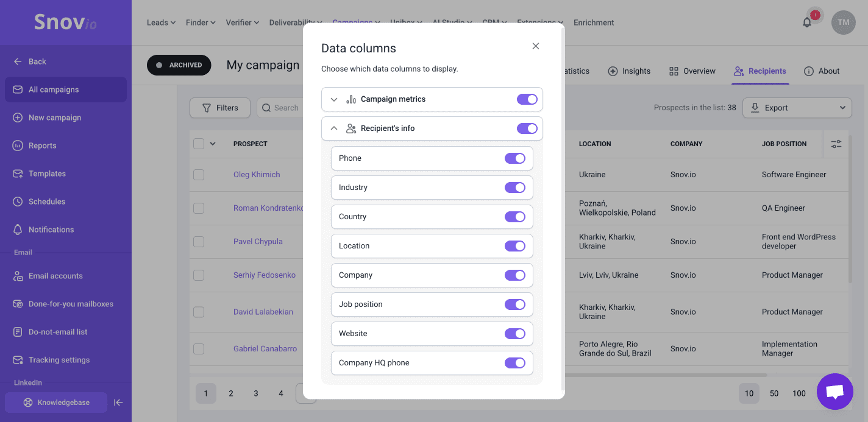Image resolution: width=868 pixels, height=422 pixels.
Task: Collapse the Recipient's info section
Action: pyautogui.click(x=334, y=128)
